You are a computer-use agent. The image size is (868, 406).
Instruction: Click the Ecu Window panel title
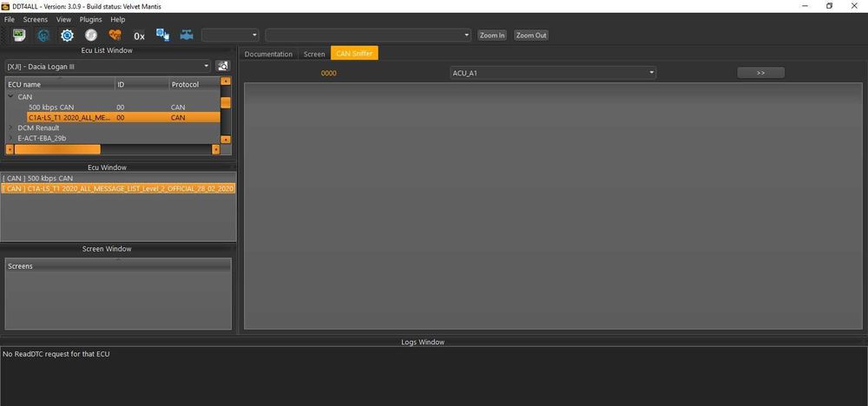pos(107,167)
